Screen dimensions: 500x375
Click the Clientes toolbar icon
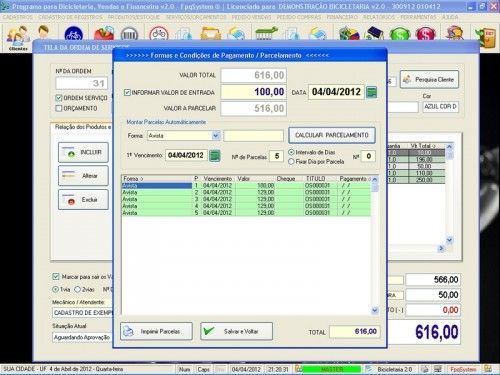point(18,38)
